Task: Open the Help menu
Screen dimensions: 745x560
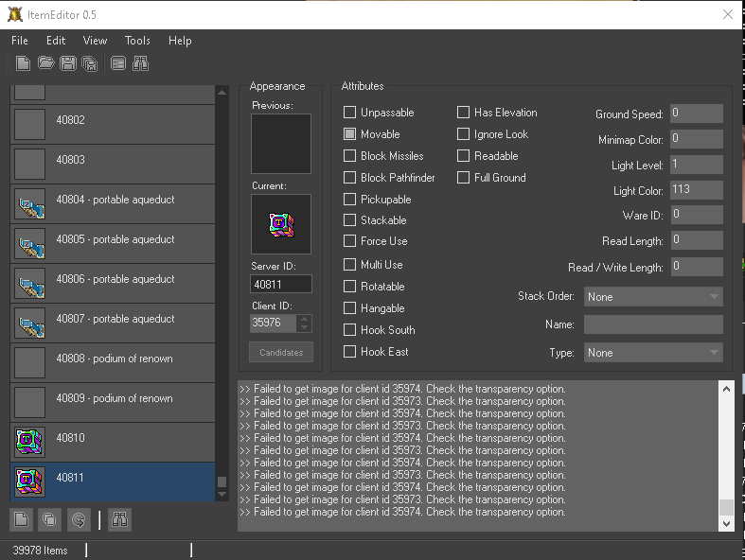Action: (x=180, y=41)
